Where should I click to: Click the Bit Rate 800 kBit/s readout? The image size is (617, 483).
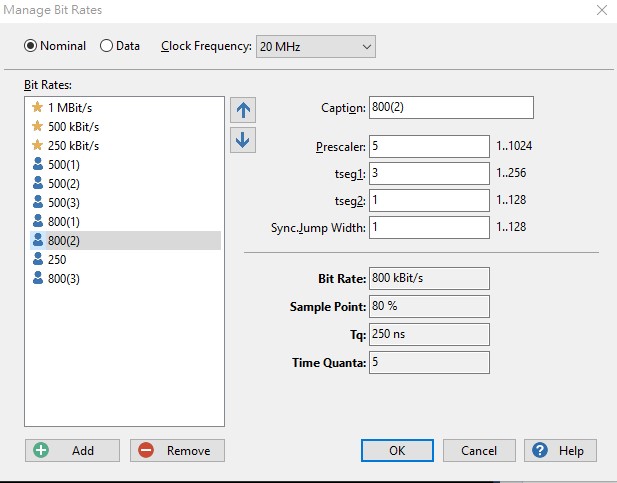tap(429, 278)
